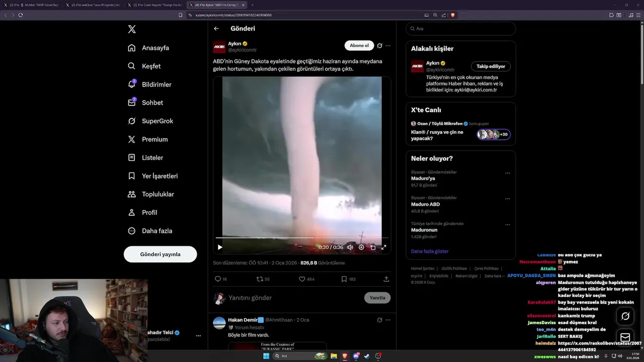The image size is (644, 362).
Task: Click Grok icon on Aykırı's post
Action: (x=380, y=45)
